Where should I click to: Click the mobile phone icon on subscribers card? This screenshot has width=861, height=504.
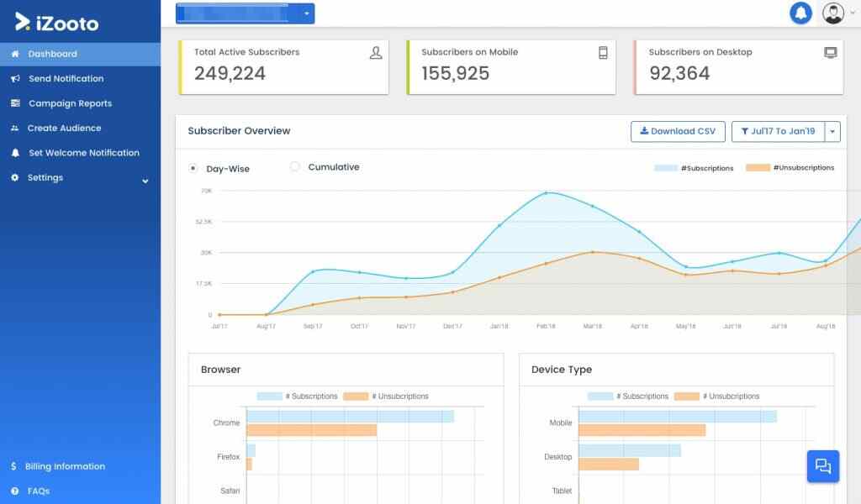[603, 53]
